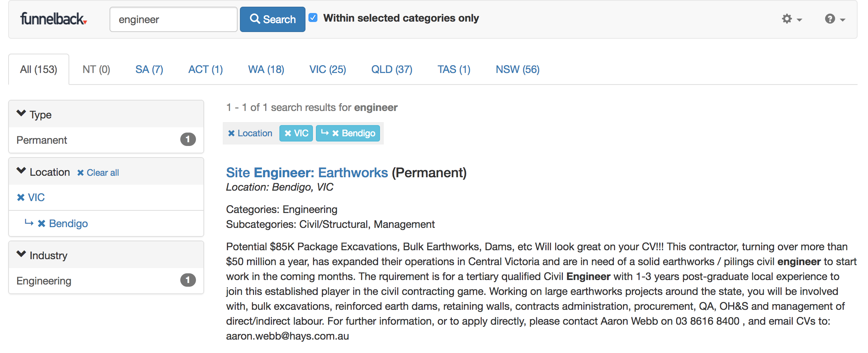This screenshot has width=868, height=353.
Task: Remove the VIC breadcrumb tag
Action: (x=288, y=133)
